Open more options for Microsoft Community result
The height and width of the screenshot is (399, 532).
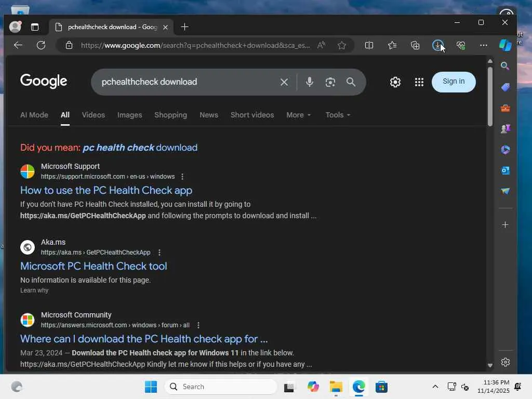click(198, 325)
